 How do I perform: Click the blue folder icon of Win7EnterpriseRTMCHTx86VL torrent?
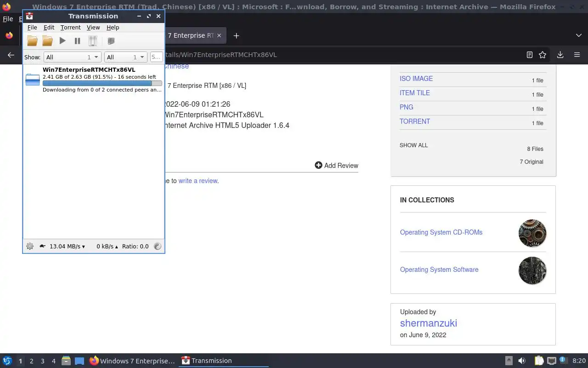[x=33, y=80]
